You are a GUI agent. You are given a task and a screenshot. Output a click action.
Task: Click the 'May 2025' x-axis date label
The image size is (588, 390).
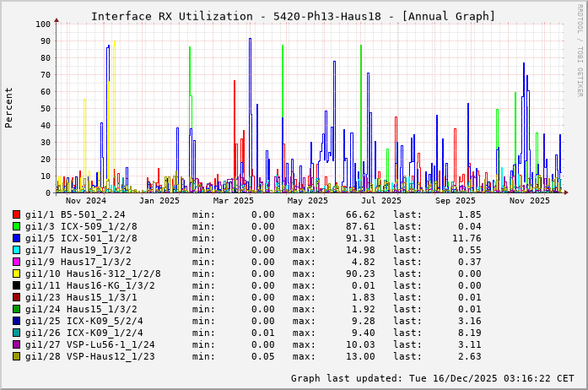click(308, 200)
